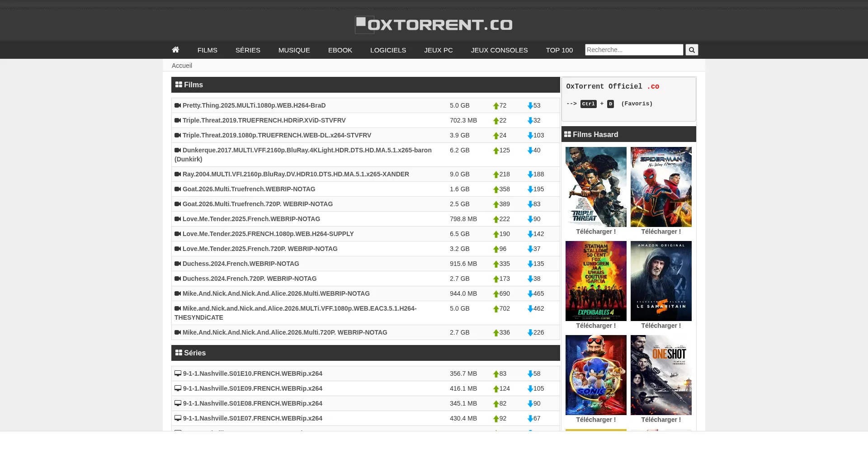Open the SÉRIES menu
Screen dimensions: 868x449
pos(248,50)
